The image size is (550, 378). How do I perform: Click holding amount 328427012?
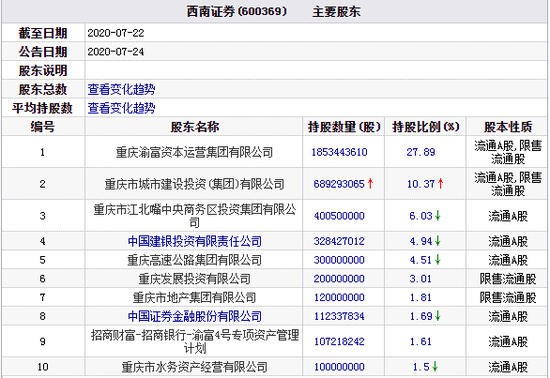(x=339, y=241)
